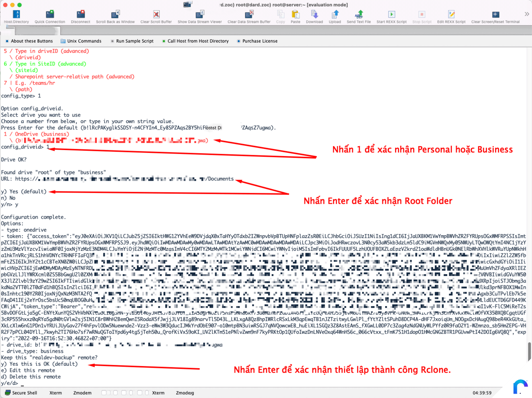
Task: Click 'Option config_driveid.' text
Action: (32, 109)
